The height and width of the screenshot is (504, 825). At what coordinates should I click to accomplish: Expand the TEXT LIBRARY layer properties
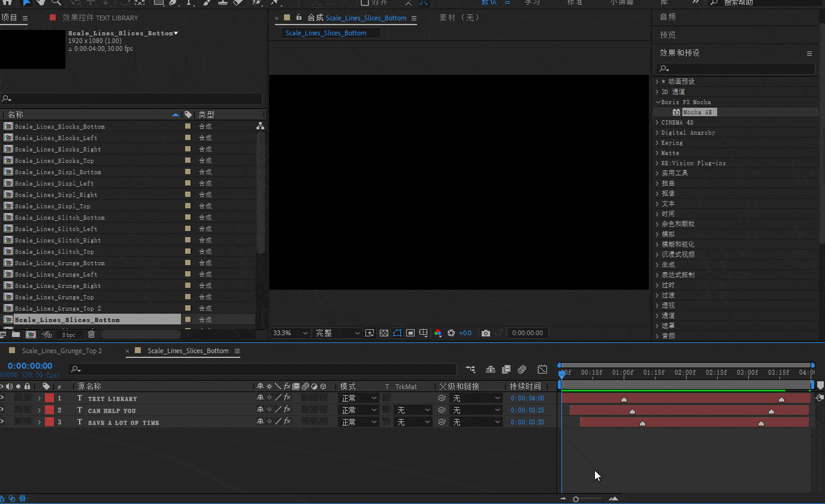click(x=40, y=398)
